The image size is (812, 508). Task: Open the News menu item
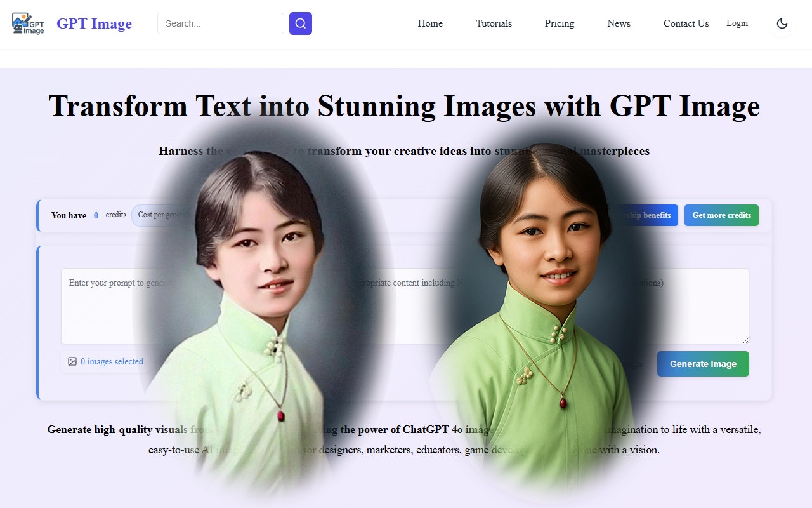point(619,23)
